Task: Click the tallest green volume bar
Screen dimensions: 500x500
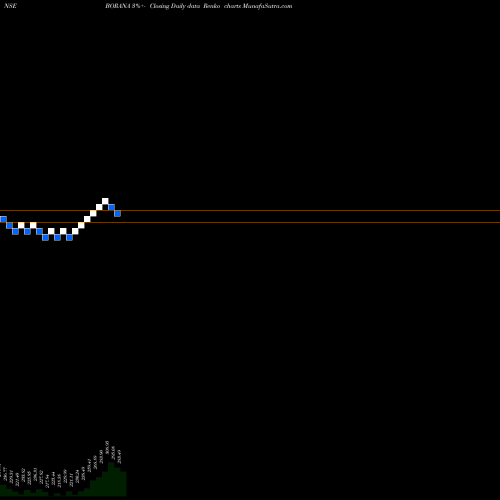Action: coord(111,479)
